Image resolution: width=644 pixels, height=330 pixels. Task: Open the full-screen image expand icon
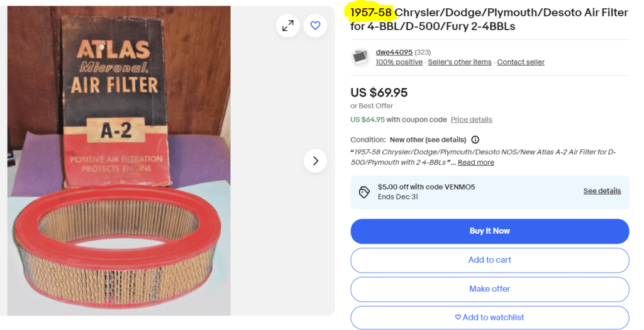(x=288, y=26)
